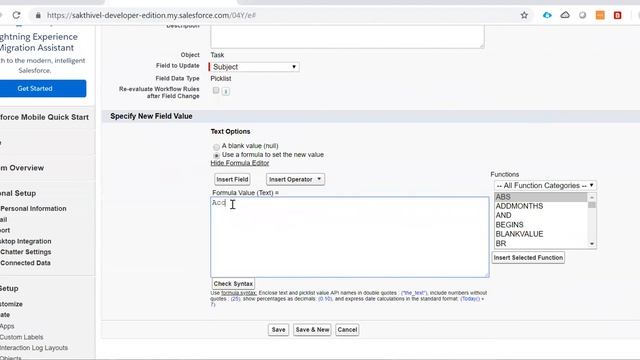Click Insert Selected Function button
The image size is (640, 360).
pos(528,258)
